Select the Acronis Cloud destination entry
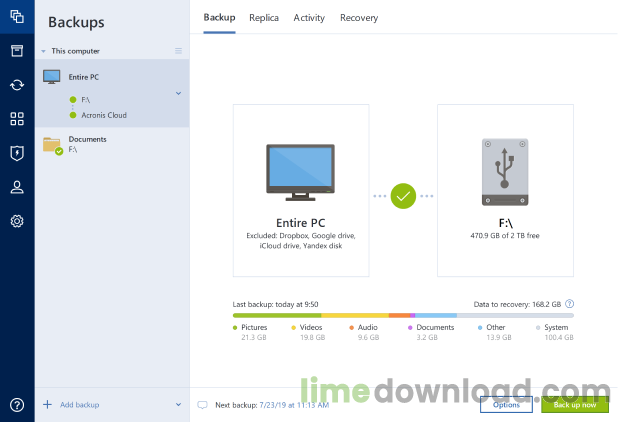The height and width of the screenshot is (422, 618). click(x=104, y=115)
